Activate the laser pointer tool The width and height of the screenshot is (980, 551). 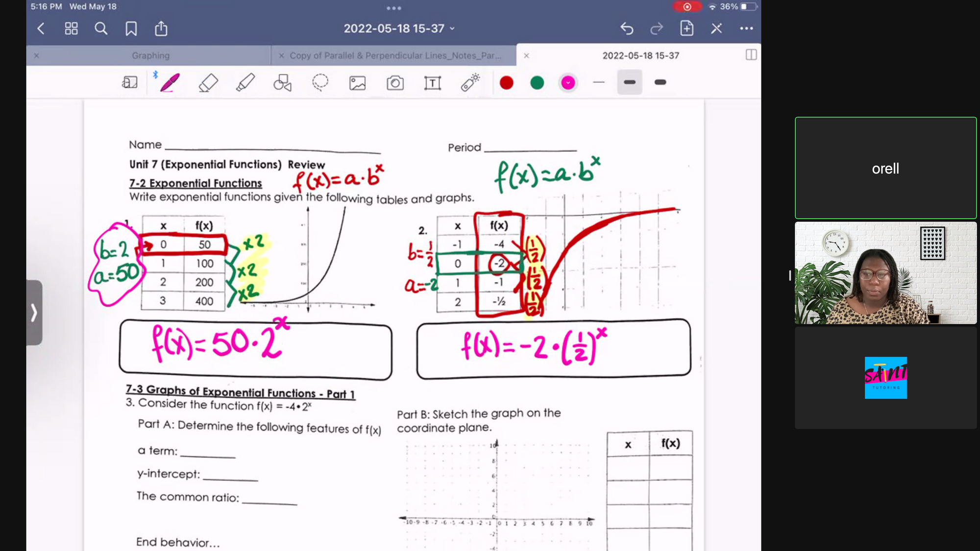tap(470, 83)
